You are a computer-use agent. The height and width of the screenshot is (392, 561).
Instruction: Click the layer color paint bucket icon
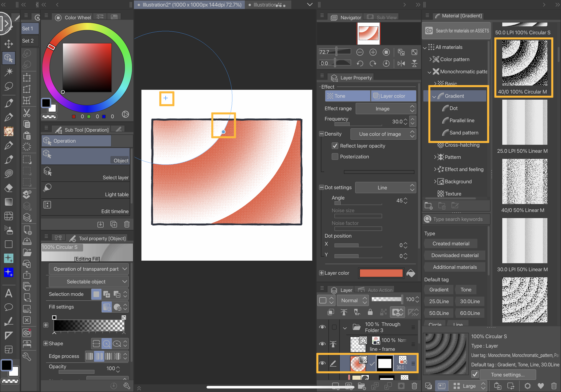pos(411,273)
